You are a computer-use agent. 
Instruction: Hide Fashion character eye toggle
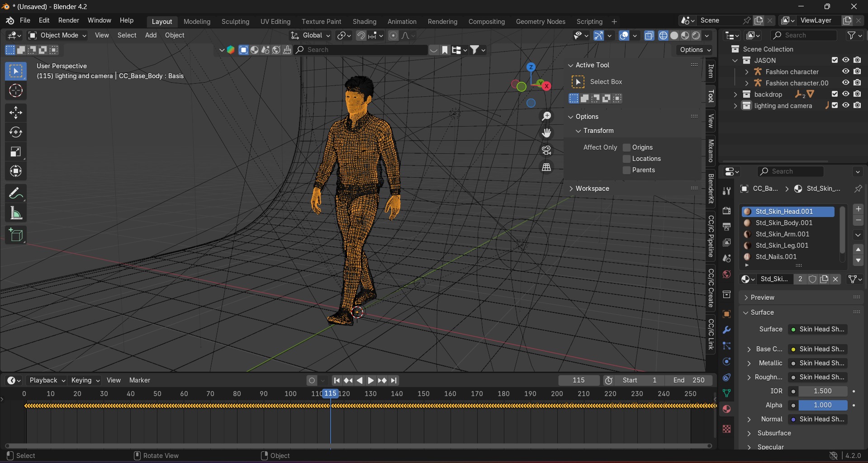coord(845,71)
